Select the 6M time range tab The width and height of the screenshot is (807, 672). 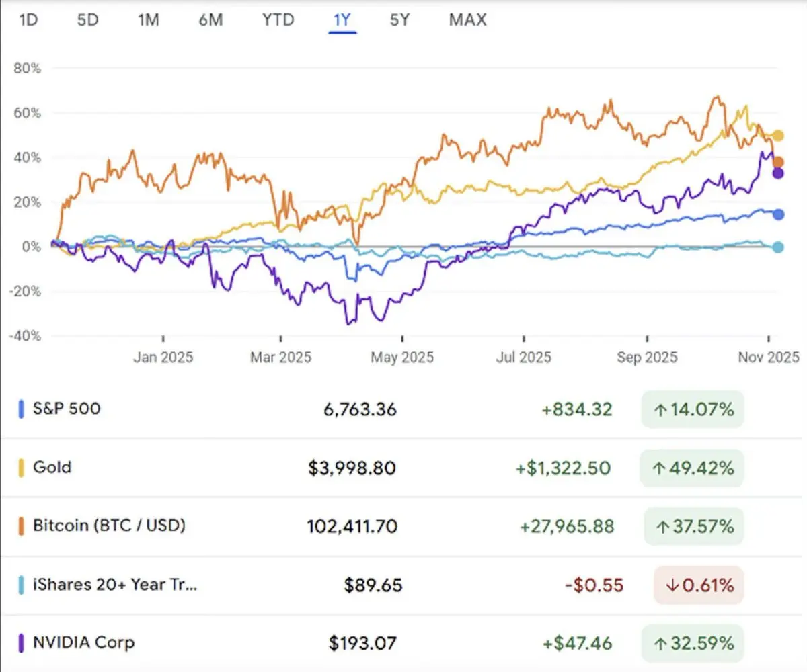point(210,20)
